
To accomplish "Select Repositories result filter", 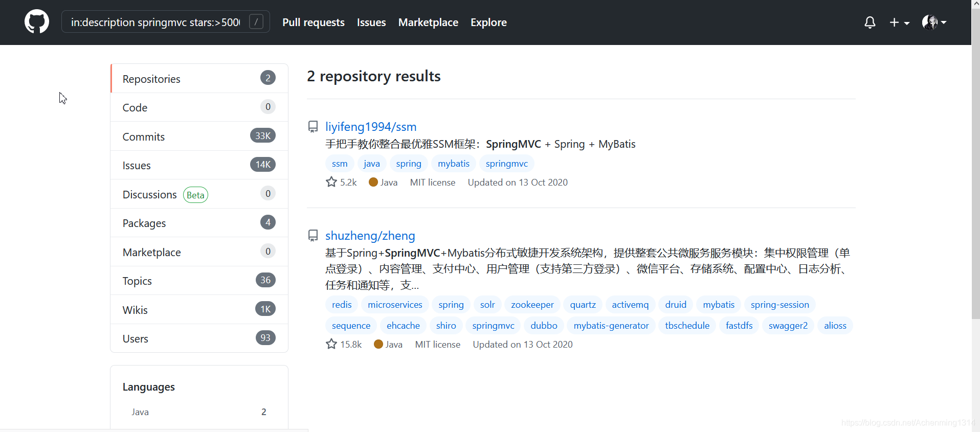I will [199, 78].
